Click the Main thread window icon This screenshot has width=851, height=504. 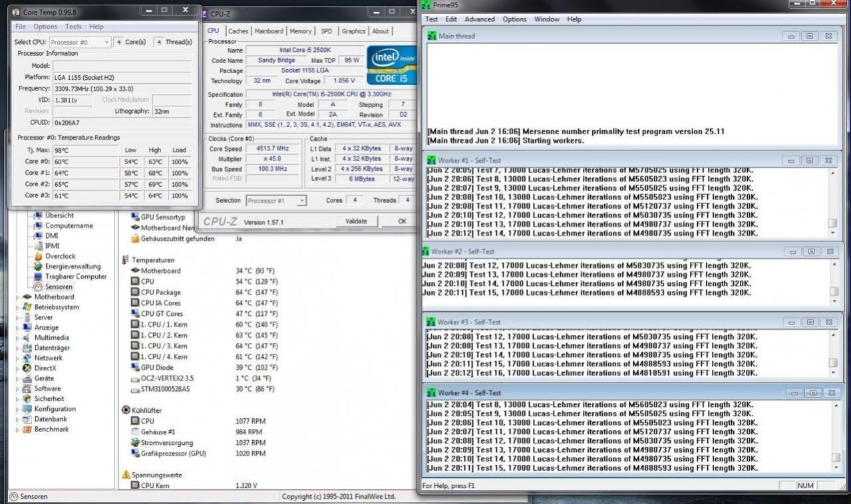431,36
